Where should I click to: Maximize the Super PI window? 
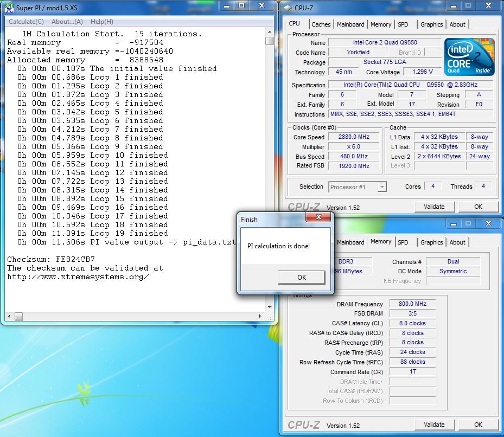[242, 6]
